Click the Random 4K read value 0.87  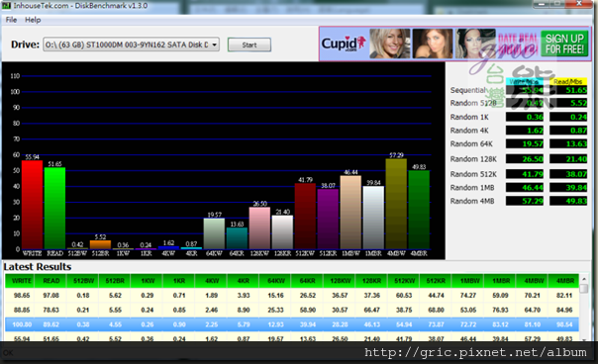tap(568, 131)
